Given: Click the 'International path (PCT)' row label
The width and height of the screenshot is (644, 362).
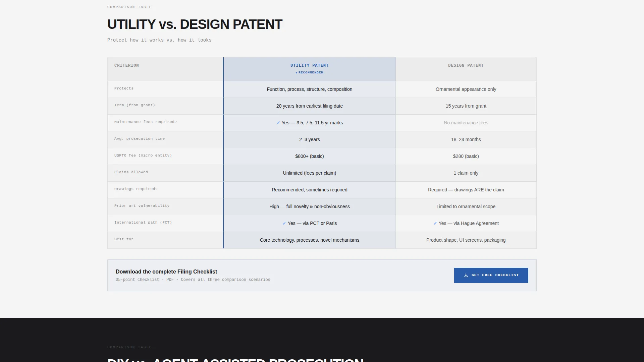Looking at the screenshot, I should click(143, 223).
